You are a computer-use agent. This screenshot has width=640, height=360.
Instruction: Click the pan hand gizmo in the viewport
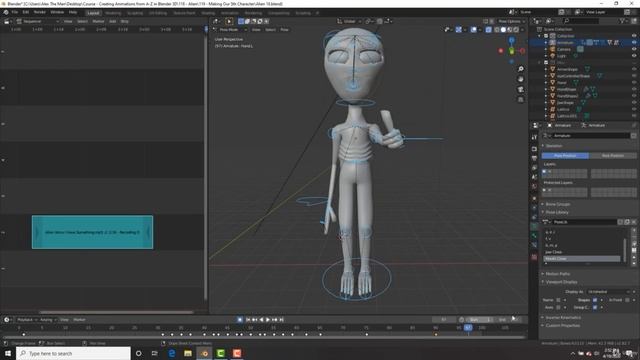520,79
